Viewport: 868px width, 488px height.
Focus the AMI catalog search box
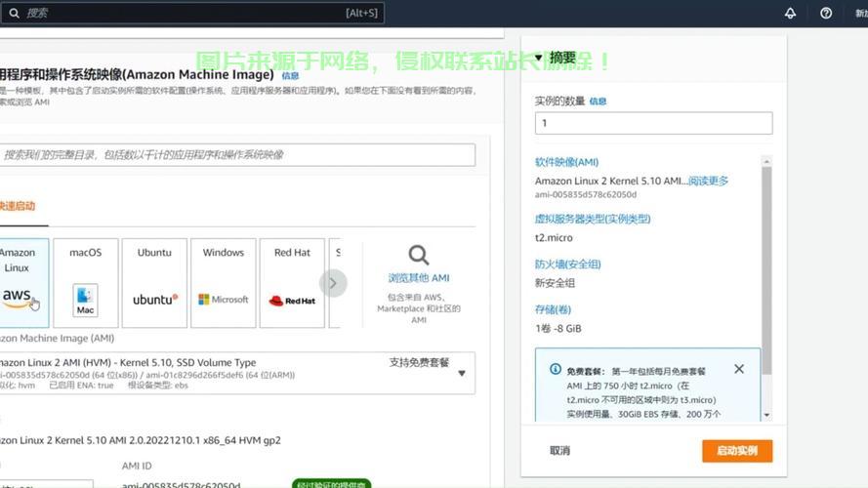pos(237,155)
